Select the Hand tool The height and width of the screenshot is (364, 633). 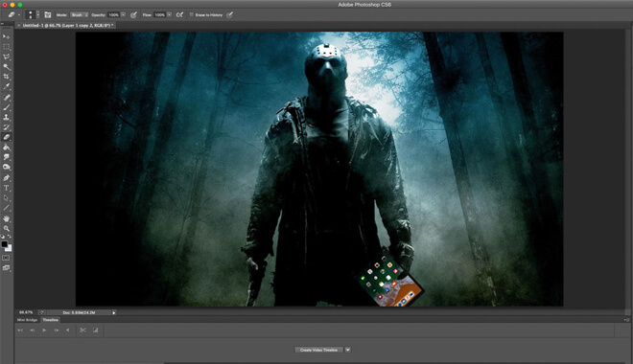(x=7, y=218)
